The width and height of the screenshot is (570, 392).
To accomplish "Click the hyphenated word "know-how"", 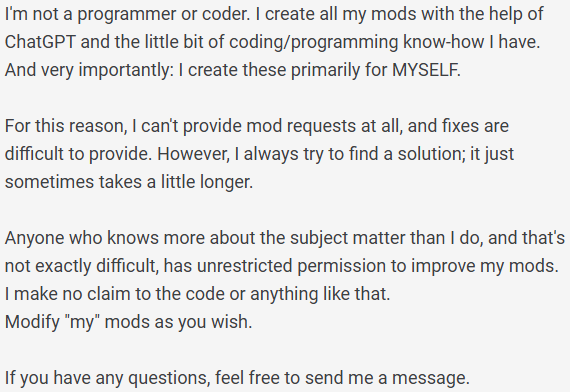I will (443, 42).
